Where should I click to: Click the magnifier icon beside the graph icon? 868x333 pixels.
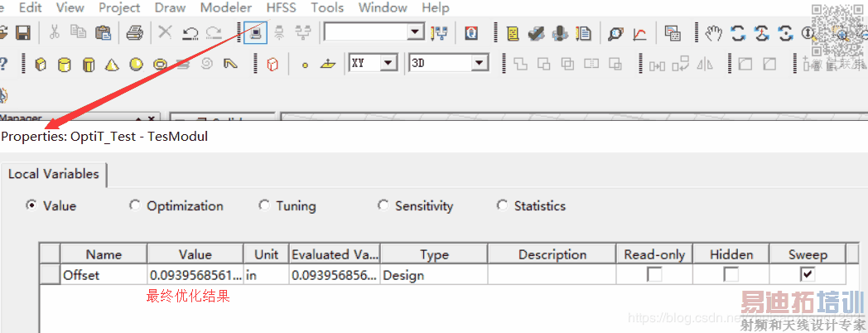615,34
